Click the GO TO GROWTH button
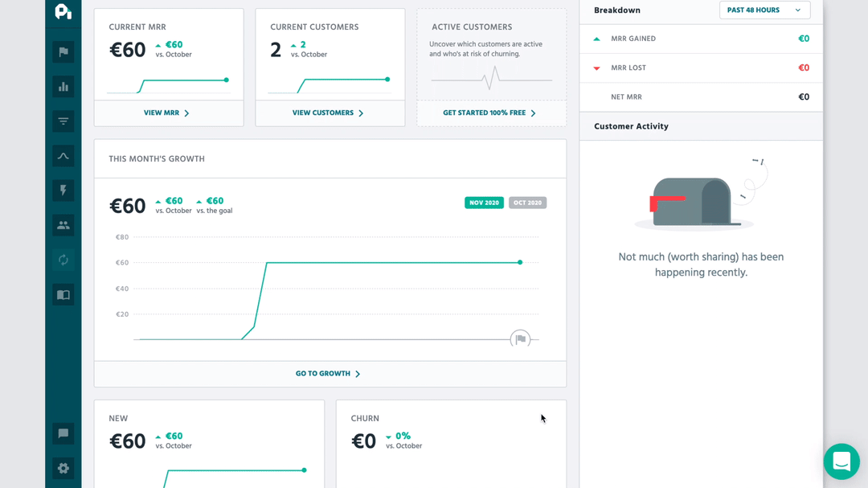The width and height of the screenshot is (868, 488). (328, 373)
